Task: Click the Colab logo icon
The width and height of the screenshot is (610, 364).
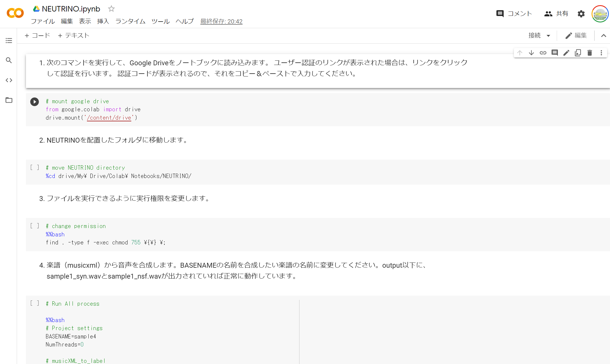Action: tap(15, 13)
